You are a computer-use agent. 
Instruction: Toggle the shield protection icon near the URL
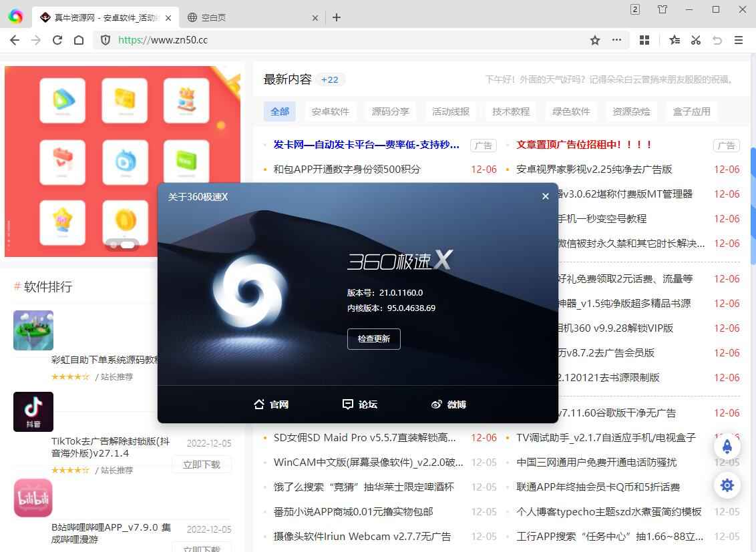pos(106,40)
